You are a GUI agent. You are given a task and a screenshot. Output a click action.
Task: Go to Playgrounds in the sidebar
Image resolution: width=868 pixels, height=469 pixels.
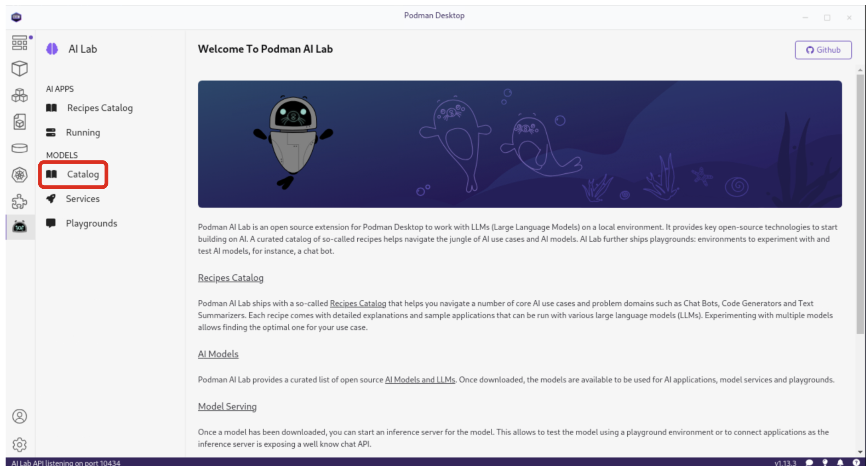(x=91, y=223)
